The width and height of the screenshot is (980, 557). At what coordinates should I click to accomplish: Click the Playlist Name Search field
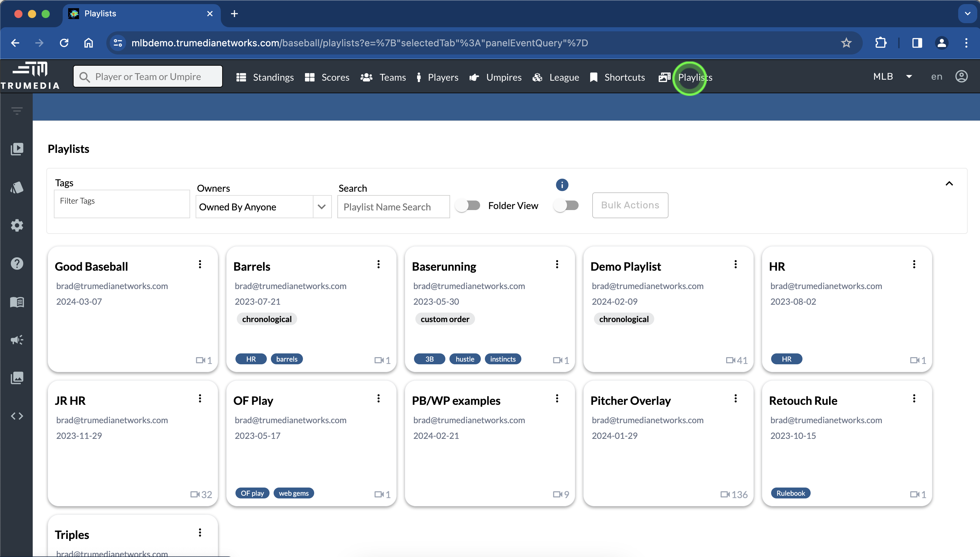coord(393,207)
